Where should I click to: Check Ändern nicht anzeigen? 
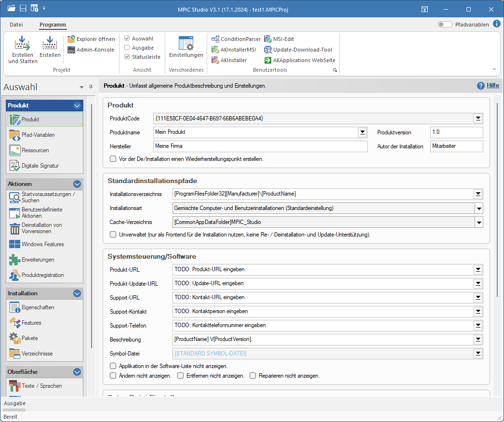113,375
